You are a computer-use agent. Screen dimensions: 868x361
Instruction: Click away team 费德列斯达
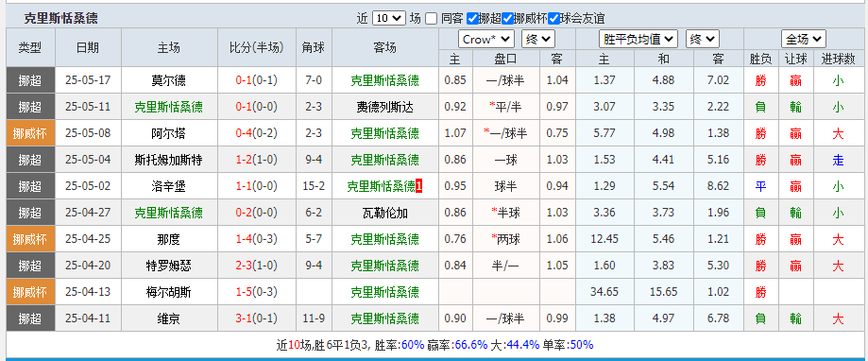click(x=384, y=107)
